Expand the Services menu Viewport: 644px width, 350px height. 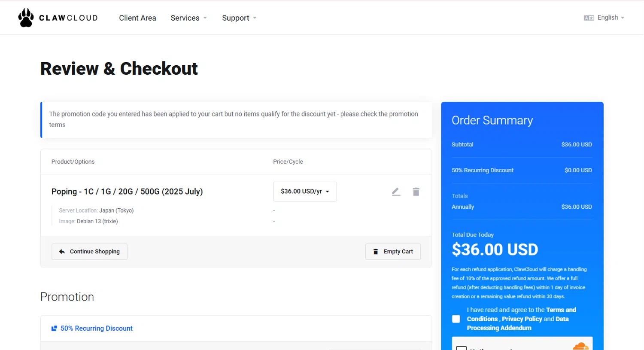point(188,18)
